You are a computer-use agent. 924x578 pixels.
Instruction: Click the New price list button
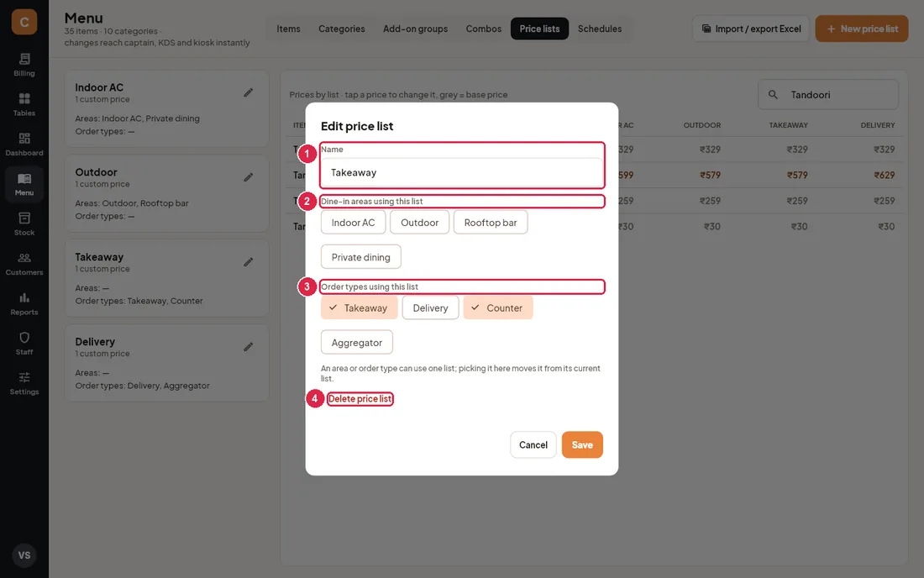(862, 29)
